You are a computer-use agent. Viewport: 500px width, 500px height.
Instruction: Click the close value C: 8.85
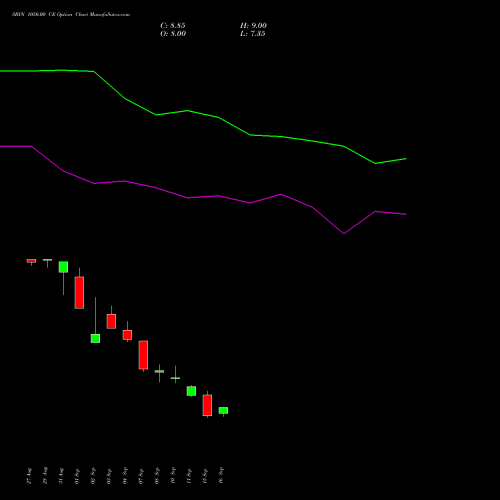(x=173, y=26)
